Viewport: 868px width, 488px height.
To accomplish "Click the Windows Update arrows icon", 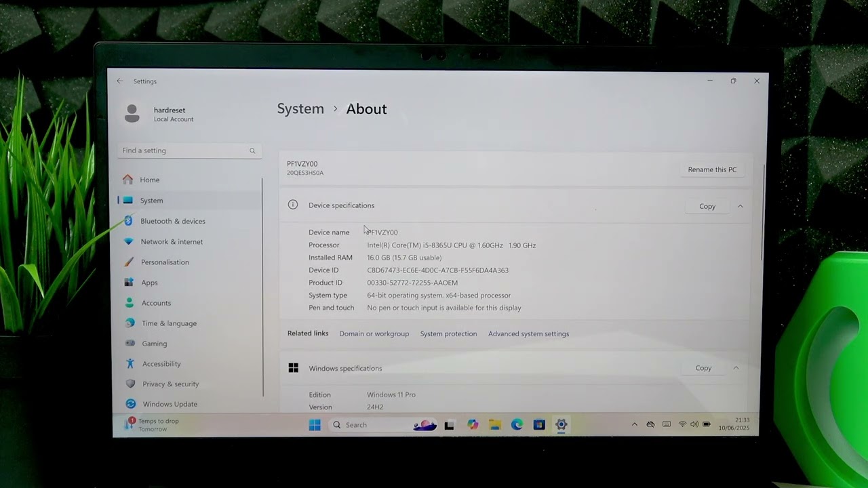I will tap(130, 404).
